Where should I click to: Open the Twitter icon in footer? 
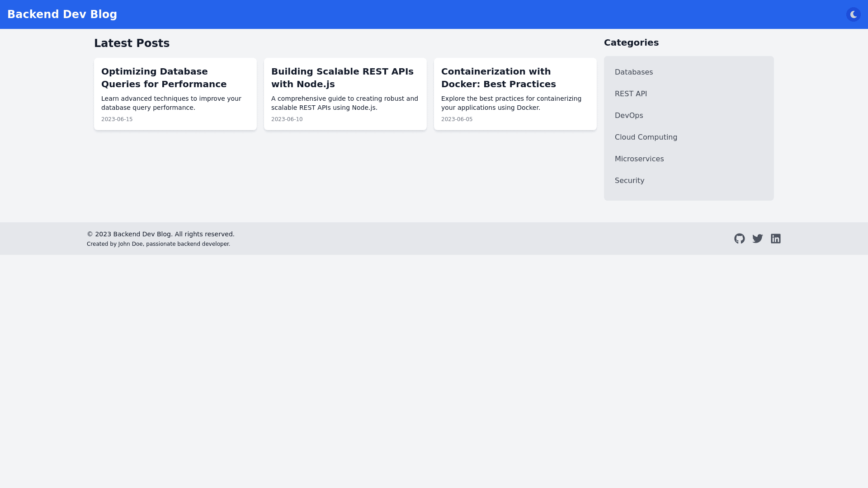(x=757, y=239)
